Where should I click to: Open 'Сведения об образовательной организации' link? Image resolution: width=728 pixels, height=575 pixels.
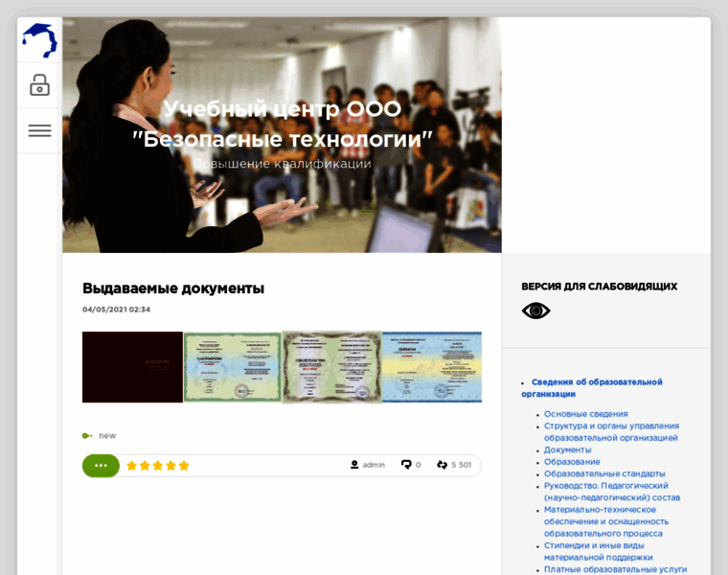(x=592, y=388)
